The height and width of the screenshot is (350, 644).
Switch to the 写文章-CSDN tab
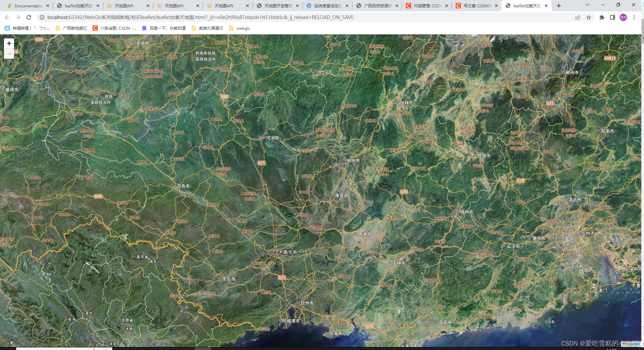tap(477, 6)
